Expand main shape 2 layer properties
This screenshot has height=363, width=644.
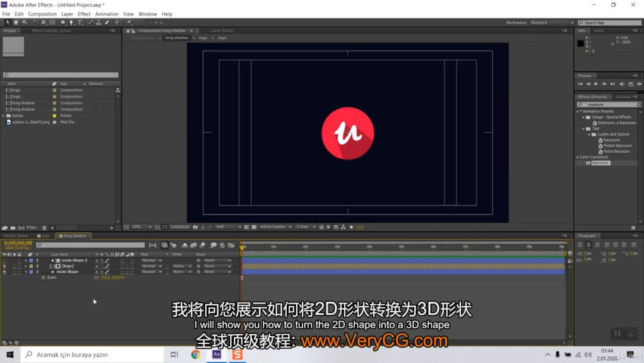click(x=26, y=260)
